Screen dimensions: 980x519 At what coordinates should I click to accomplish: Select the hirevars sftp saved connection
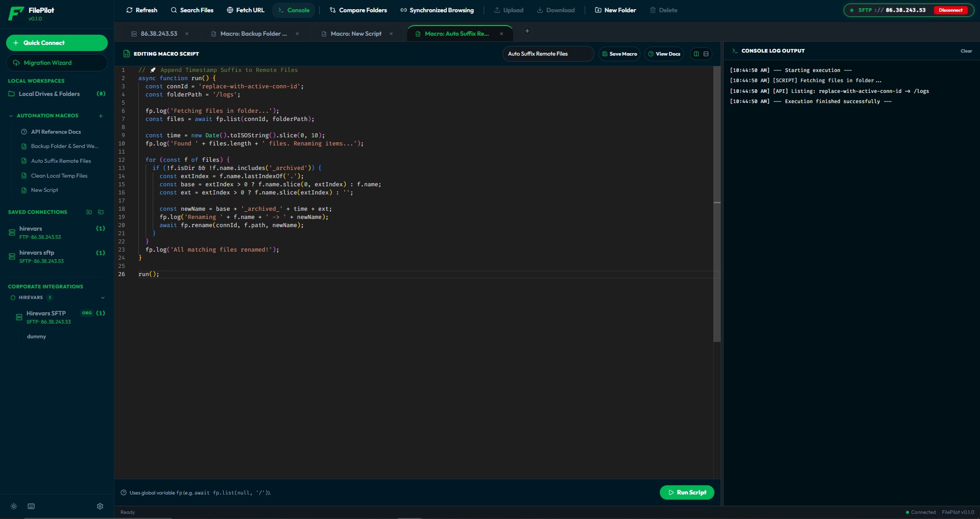[x=57, y=257]
